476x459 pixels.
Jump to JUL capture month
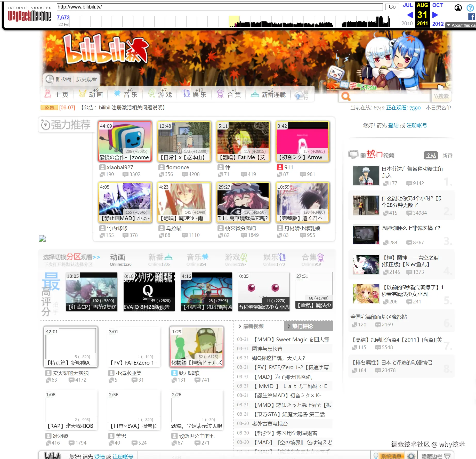point(408,5)
